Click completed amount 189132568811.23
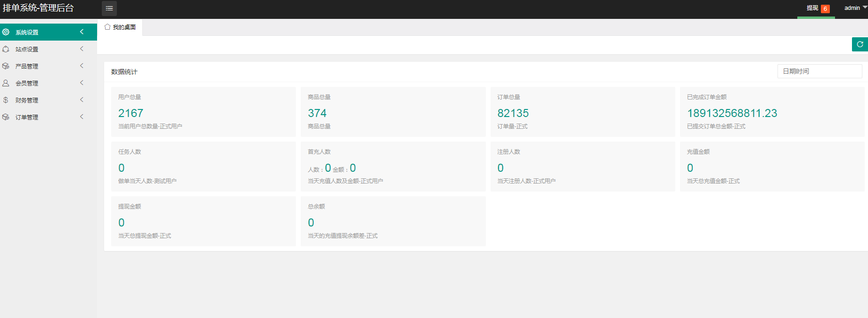This screenshot has width=868, height=318. click(732, 113)
